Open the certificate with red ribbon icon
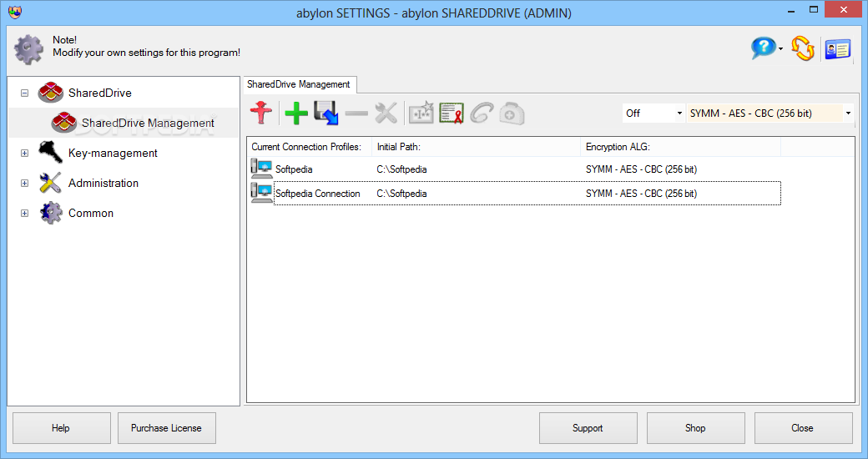 coord(452,113)
